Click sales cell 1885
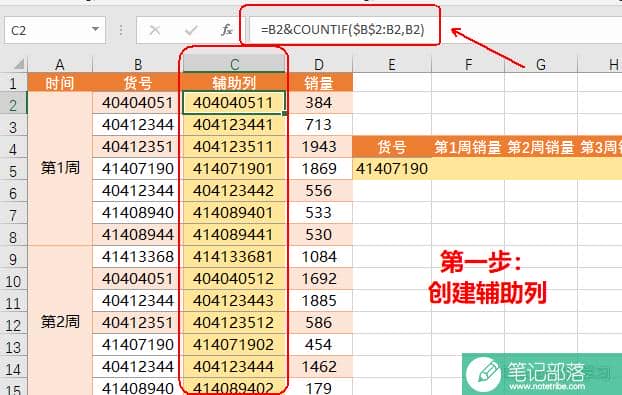 (x=319, y=301)
